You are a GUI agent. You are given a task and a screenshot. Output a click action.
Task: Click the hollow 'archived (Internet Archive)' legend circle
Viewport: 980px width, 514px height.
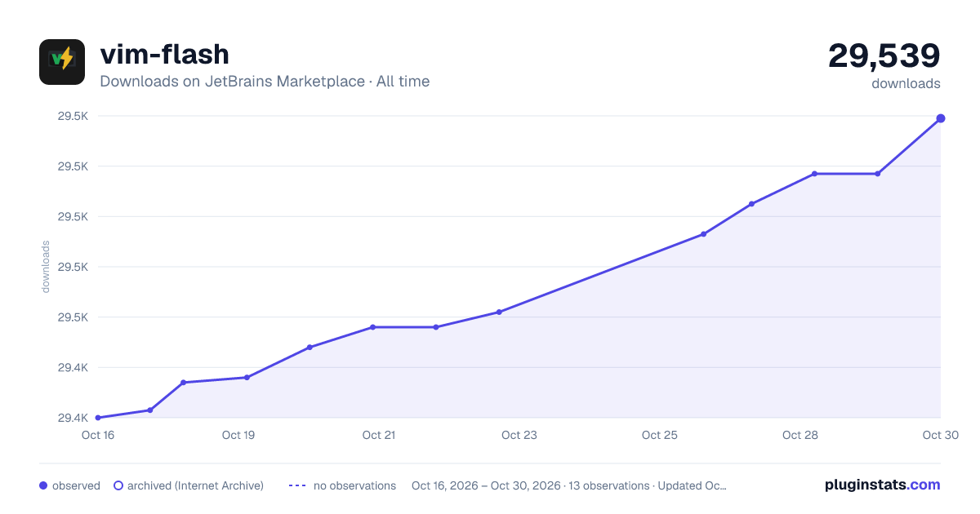coord(118,485)
